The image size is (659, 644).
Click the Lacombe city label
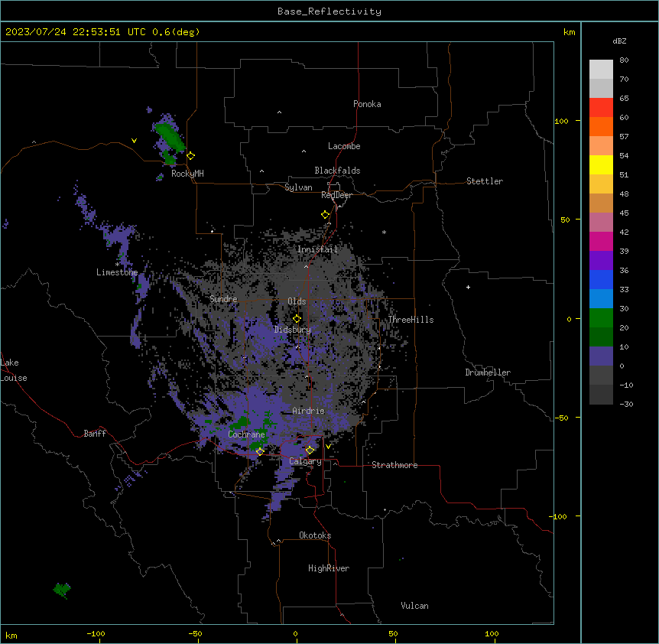click(x=344, y=146)
